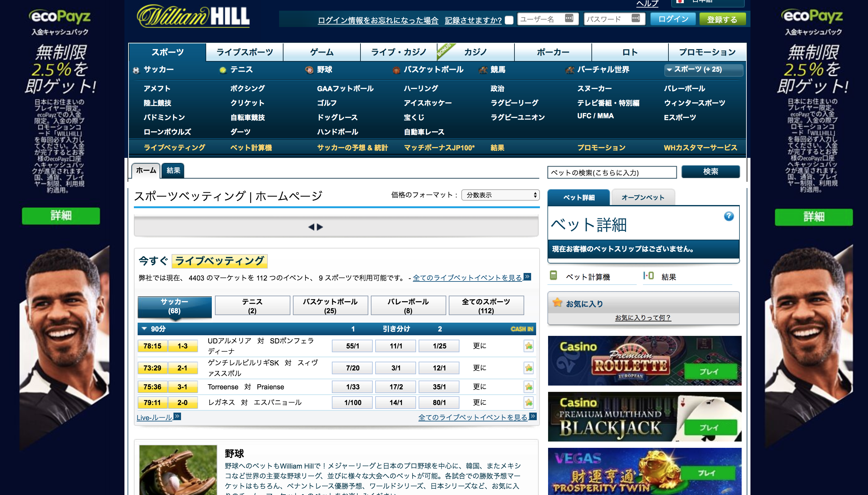Click the ヘルプ link at the top
Screen dimensions: 868x495
click(647, 3)
